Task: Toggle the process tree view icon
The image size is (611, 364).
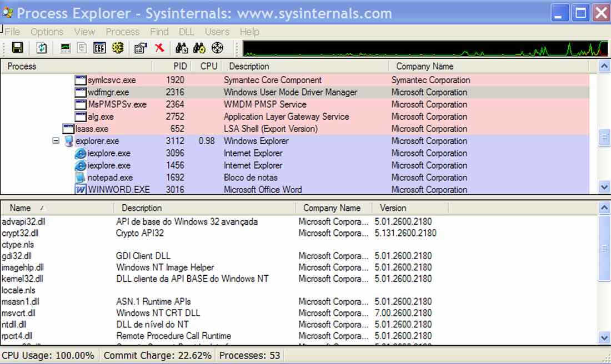Action: coord(82,48)
